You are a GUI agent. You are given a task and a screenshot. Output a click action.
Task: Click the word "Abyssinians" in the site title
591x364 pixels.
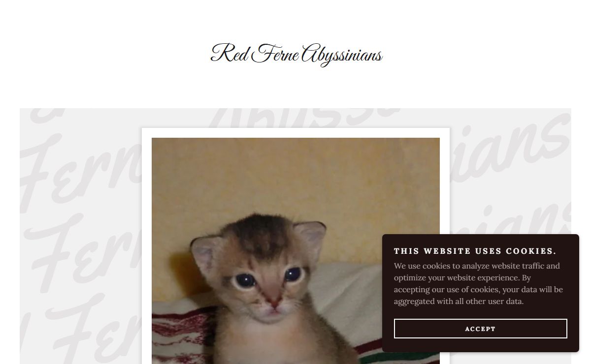click(341, 54)
